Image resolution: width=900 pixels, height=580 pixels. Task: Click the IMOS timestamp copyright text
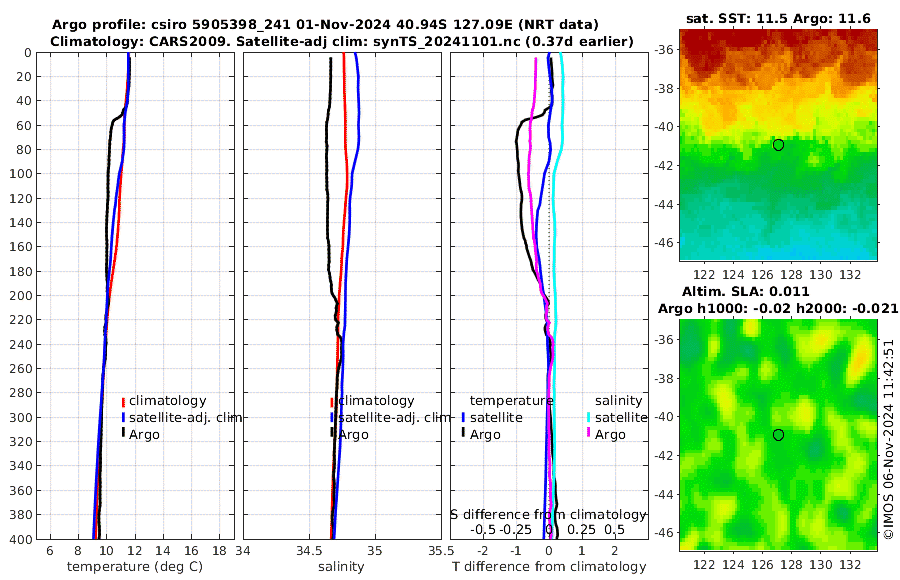[889, 439]
